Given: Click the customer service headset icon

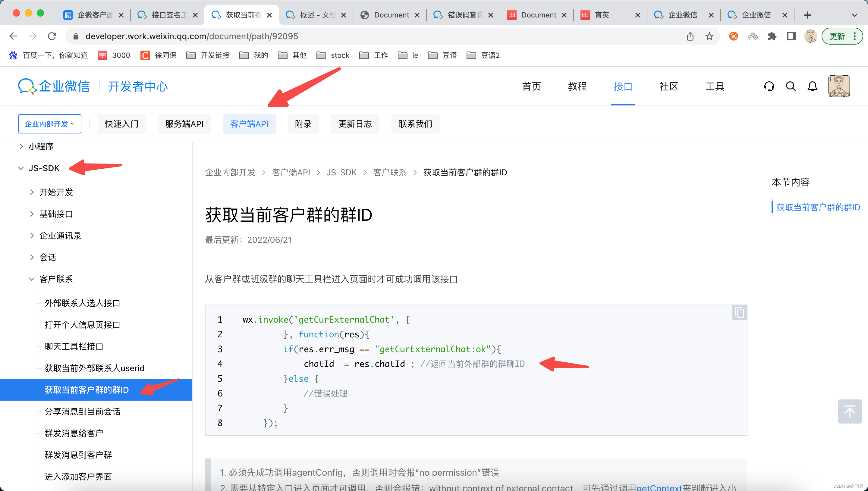Looking at the screenshot, I should pos(769,86).
